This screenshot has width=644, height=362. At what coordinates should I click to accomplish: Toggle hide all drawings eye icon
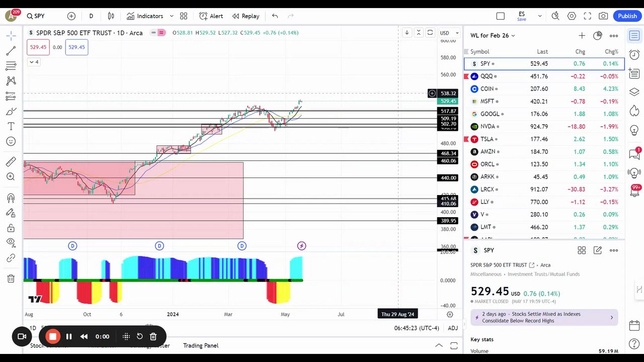11,243
